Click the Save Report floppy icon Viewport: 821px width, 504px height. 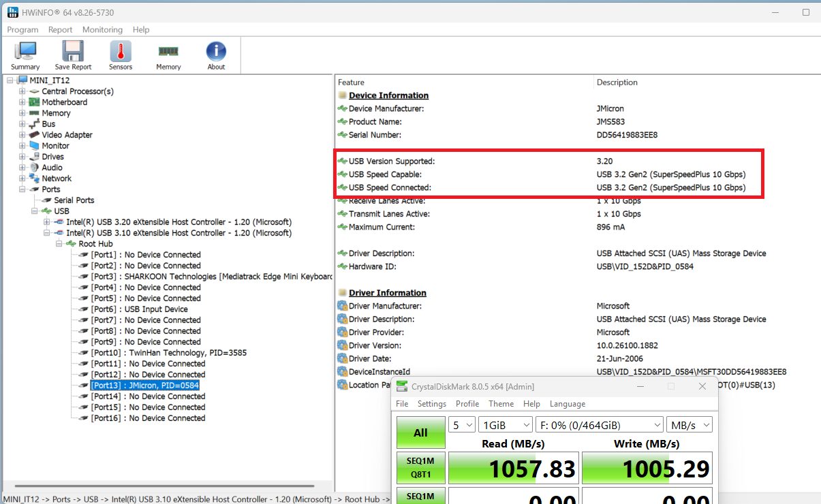[73, 52]
